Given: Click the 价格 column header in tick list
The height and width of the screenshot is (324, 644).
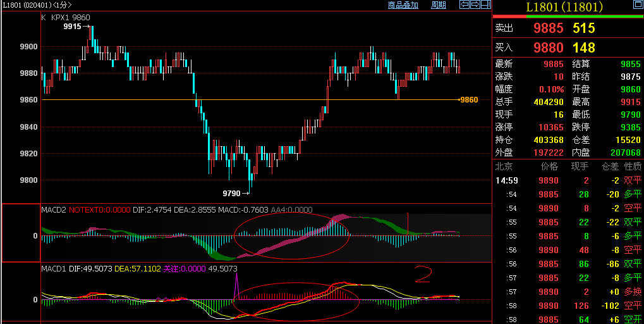Looking at the screenshot, I should [x=549, y=166].
